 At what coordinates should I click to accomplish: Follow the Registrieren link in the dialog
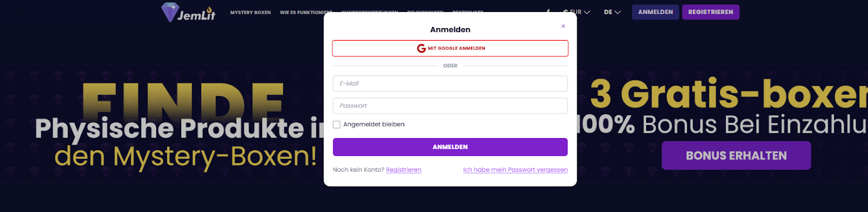tap(404, 170)
